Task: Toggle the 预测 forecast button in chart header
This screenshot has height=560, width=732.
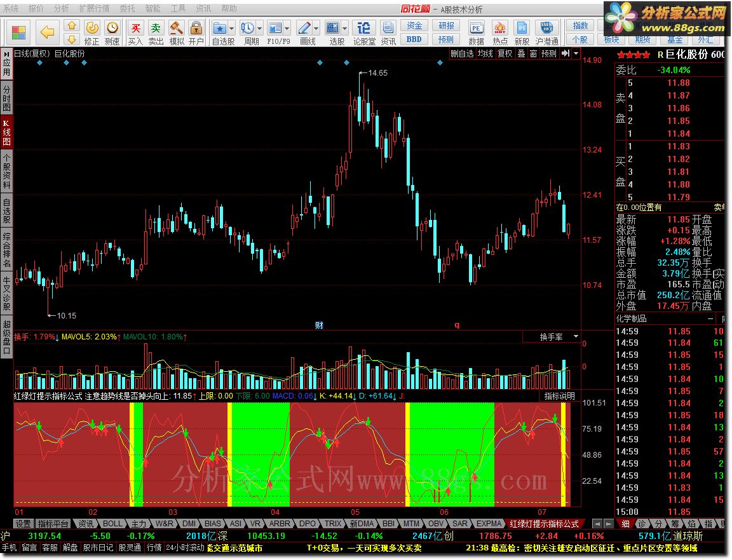Action: click(x=549, y=53)
